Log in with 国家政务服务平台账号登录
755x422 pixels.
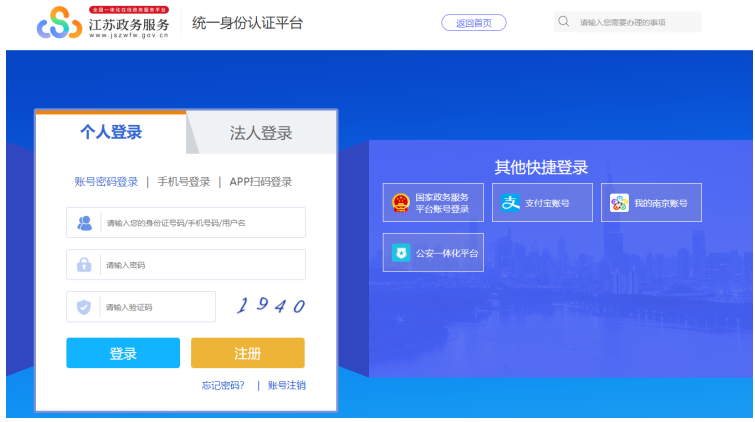click(433, 203)
